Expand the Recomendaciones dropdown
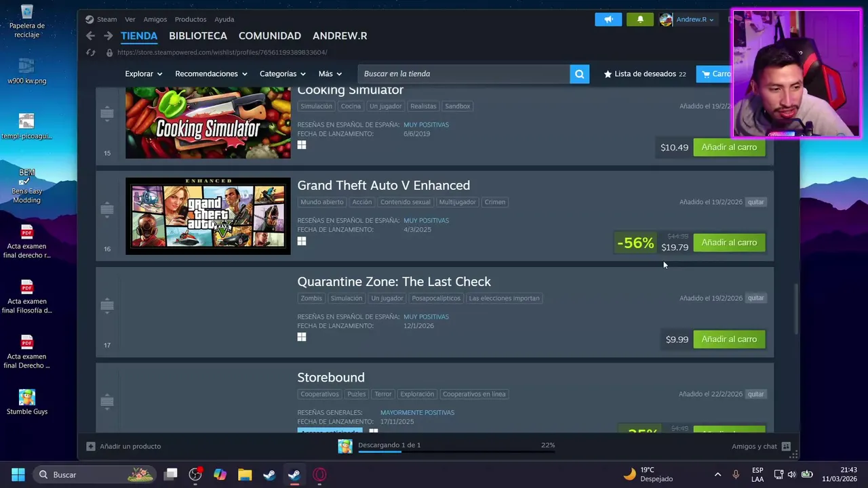Image resolution: width=868 pixels, height=488 pixels. 211,74
